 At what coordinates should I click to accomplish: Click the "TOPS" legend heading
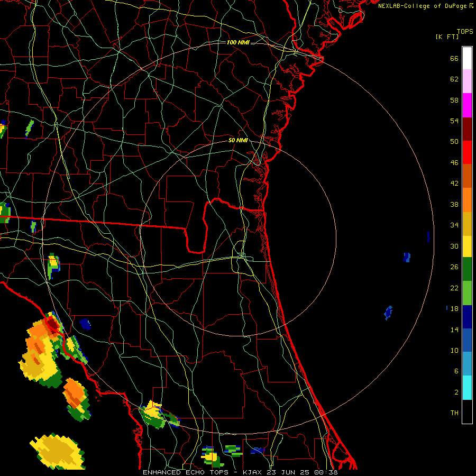pos(465,32)
